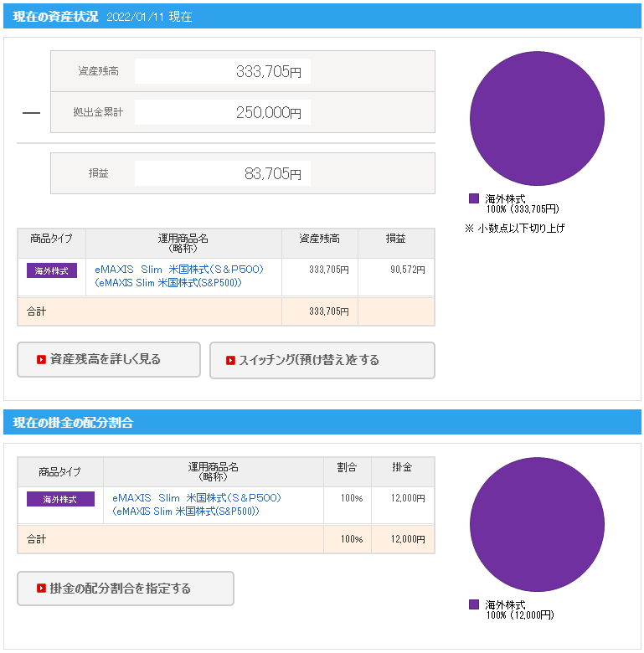Select the 資産残高 value 333,705円 field
The width and height of the screenshot is (644, 653).
[222, 72]
